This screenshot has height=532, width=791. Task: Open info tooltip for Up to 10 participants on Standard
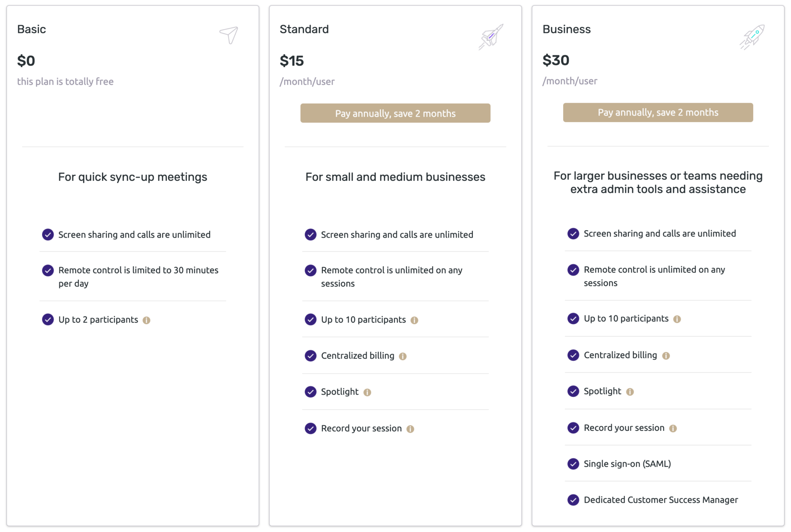[x=414, y=320]
